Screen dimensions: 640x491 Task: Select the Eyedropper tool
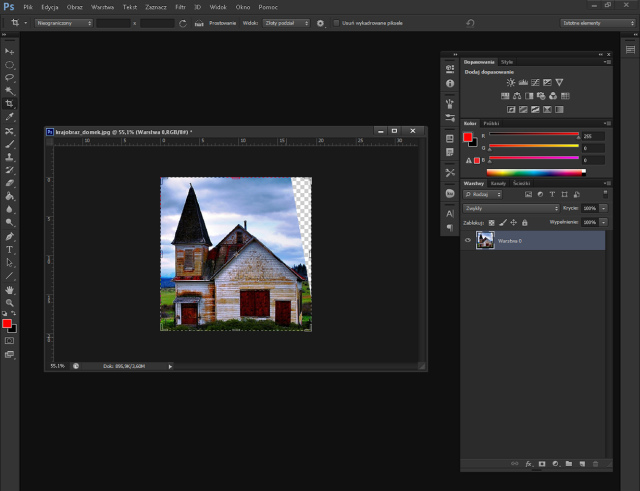[x=9, y=117]
